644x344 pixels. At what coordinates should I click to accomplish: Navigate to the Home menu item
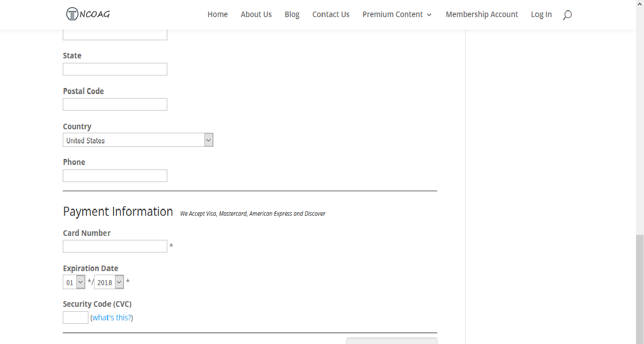[218, 14]
